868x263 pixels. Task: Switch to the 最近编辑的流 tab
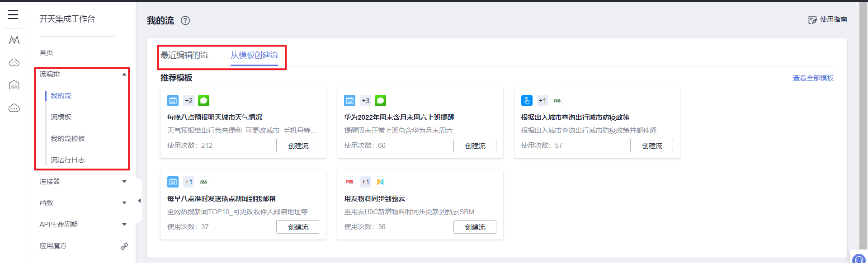click(184, 55)
